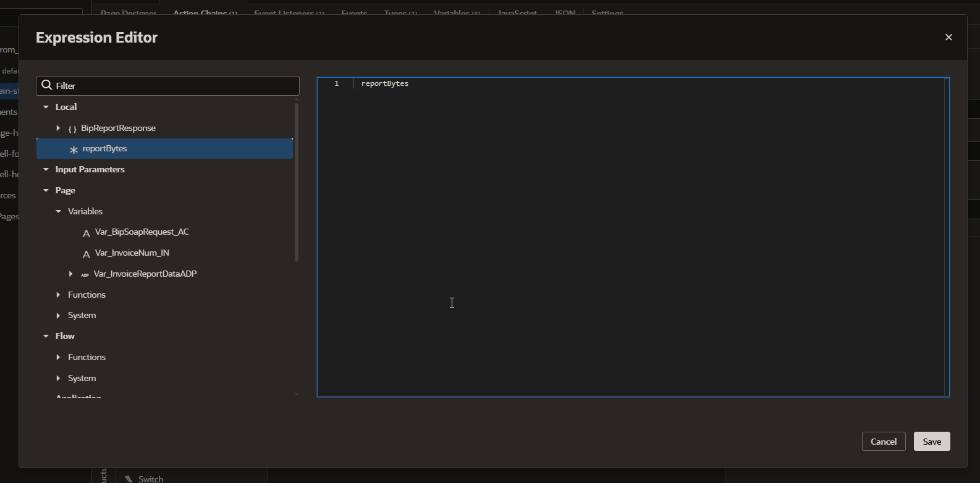Select the reportBytes local variable
Viewport: 980px width, 483px height.
(x=164, y=149)
